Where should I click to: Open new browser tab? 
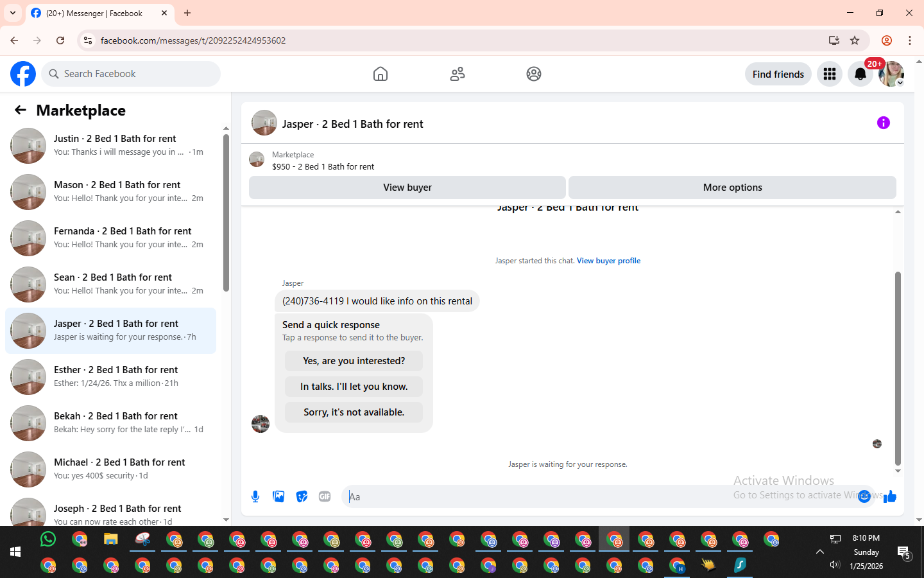(187, 13)
